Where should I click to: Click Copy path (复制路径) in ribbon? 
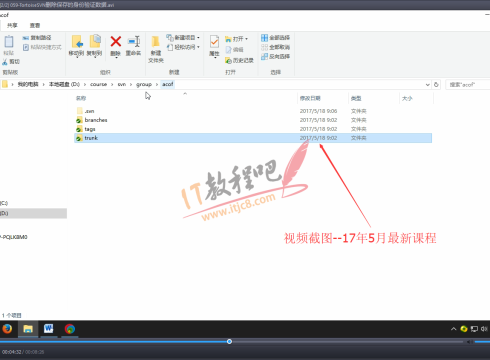coord(37,38)
